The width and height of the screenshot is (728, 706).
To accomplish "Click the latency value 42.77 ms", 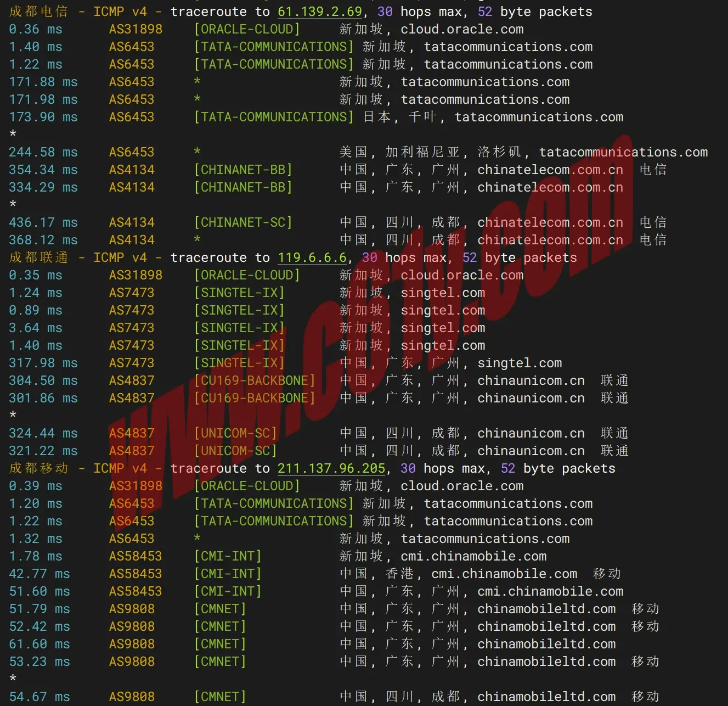I will point(39,574).
